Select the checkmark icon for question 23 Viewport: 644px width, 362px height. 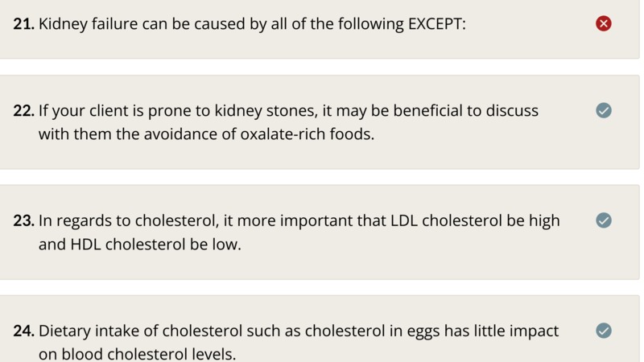(603, 220)
